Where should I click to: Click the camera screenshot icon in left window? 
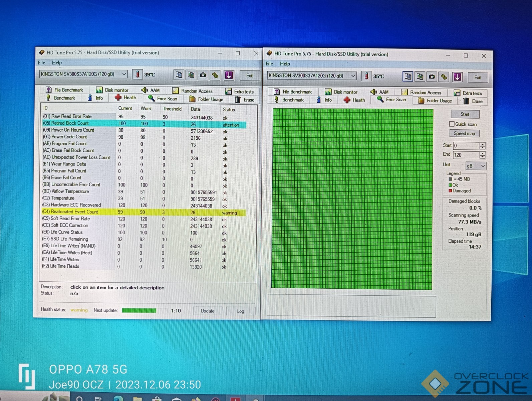tap(203, 75)
